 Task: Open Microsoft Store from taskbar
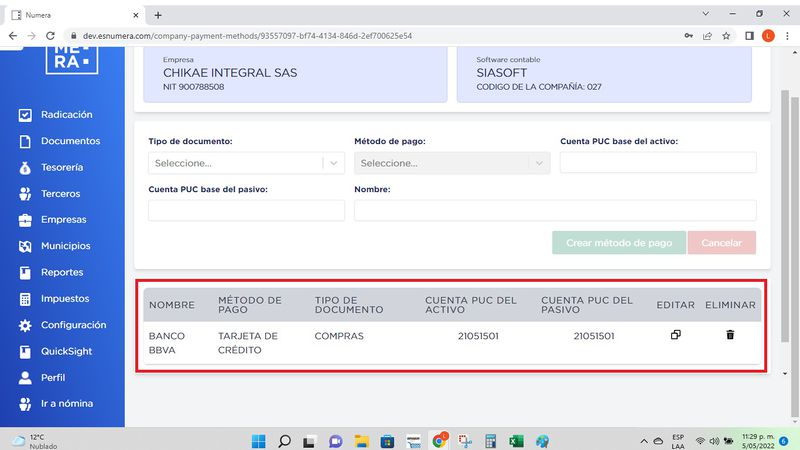387,441
